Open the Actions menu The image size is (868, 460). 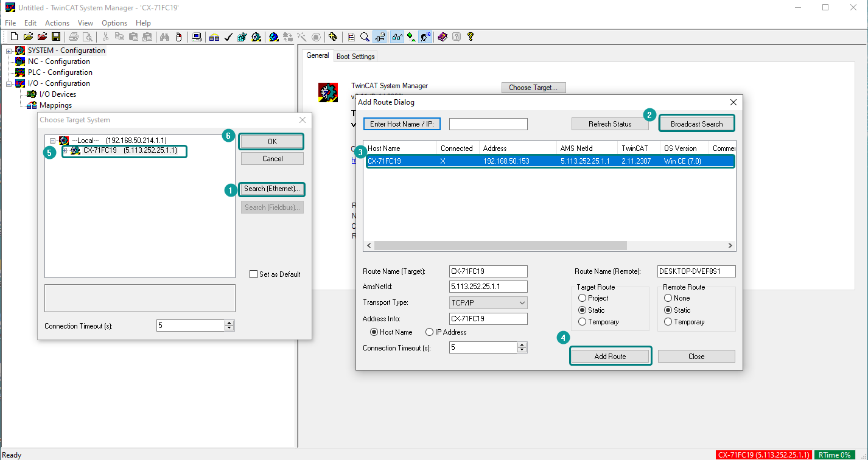[x=57, y=23]
